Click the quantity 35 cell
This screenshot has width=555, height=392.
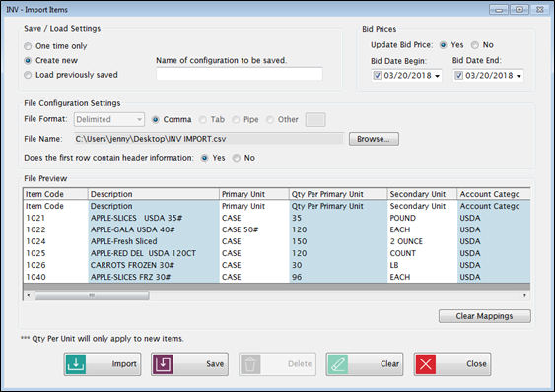(x=338, y=218)
